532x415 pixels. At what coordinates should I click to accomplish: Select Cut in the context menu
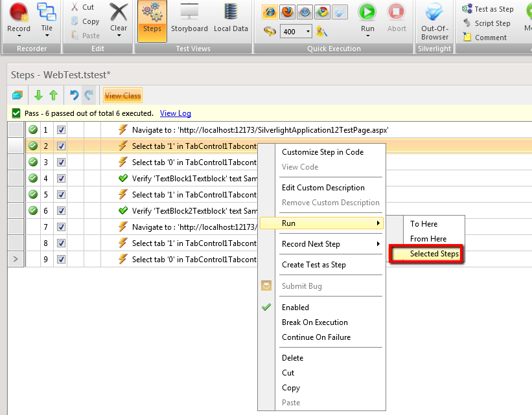click(288, 373)
